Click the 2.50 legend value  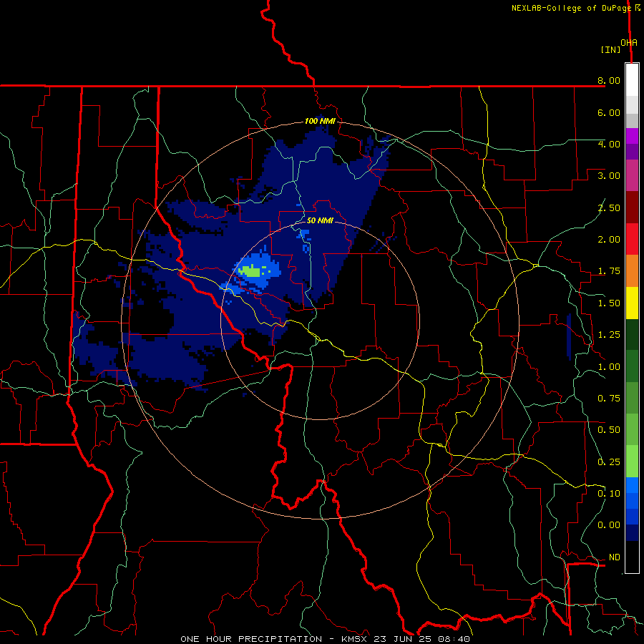coord(609,208)
